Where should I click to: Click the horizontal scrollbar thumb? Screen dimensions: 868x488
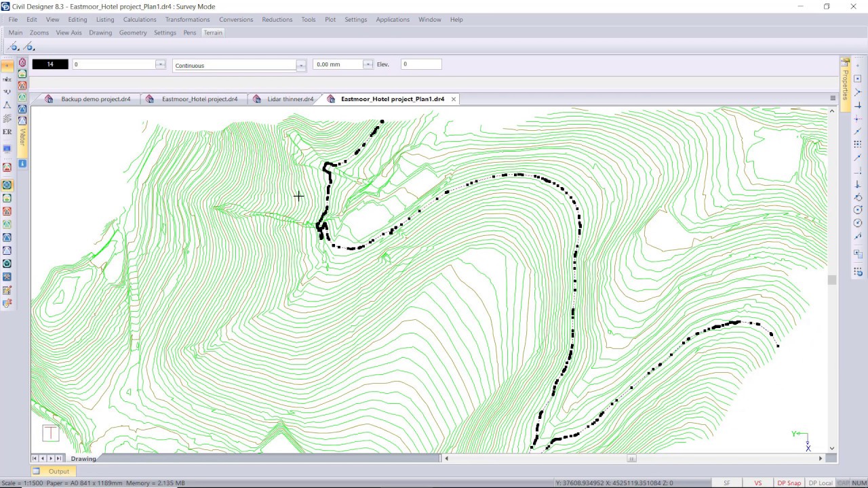[631, 459]
